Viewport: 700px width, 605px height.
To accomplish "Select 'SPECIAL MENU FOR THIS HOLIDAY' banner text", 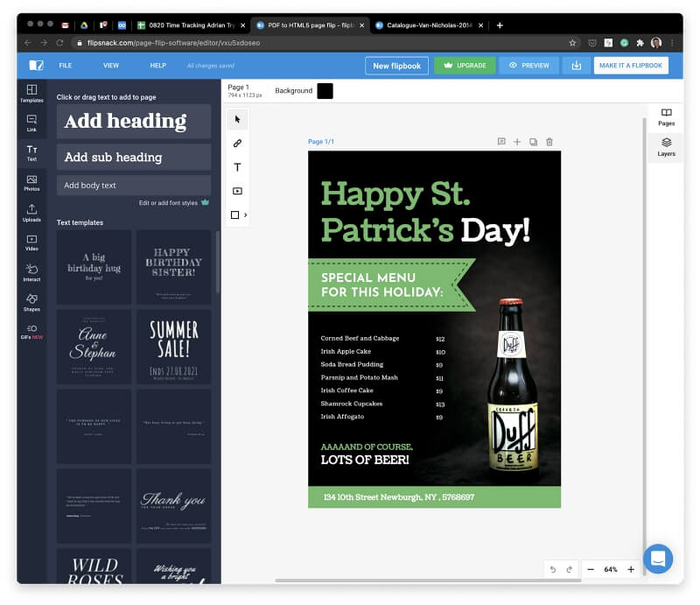I will coord(382,285).
